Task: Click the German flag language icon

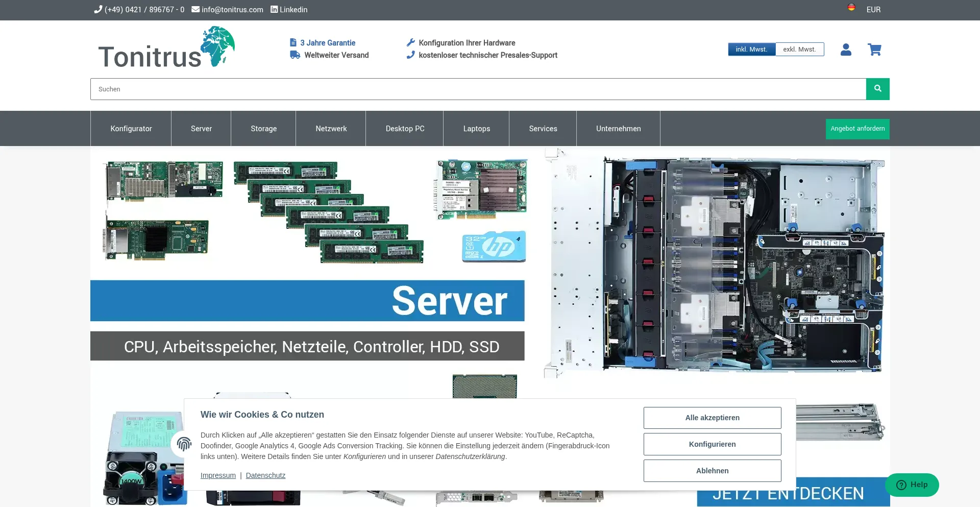Action: (851, 8)
